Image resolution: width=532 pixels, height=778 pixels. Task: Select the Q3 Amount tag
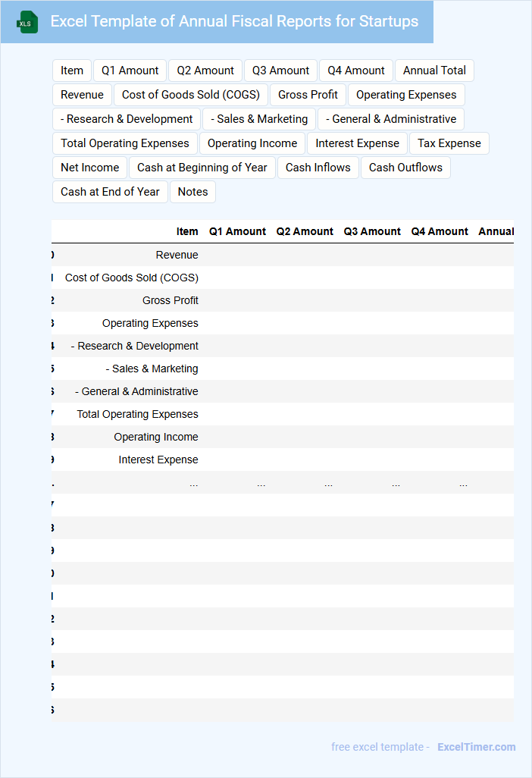click(x=280, y=71)
